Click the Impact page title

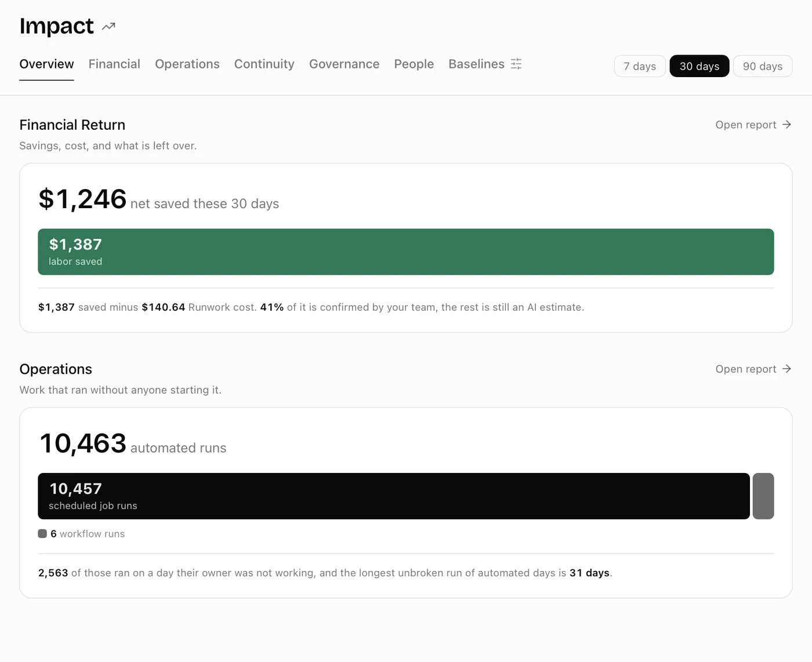coord(56,26)
